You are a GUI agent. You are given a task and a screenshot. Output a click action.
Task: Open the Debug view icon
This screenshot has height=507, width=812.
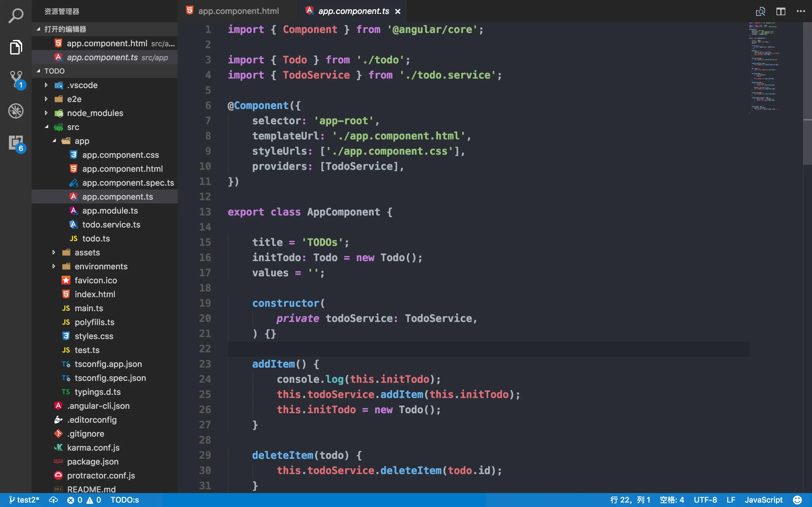click(x=16, y=111)
